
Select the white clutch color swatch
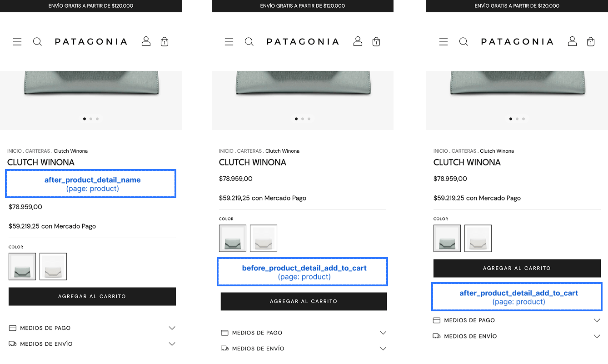[x=53, y=266]
